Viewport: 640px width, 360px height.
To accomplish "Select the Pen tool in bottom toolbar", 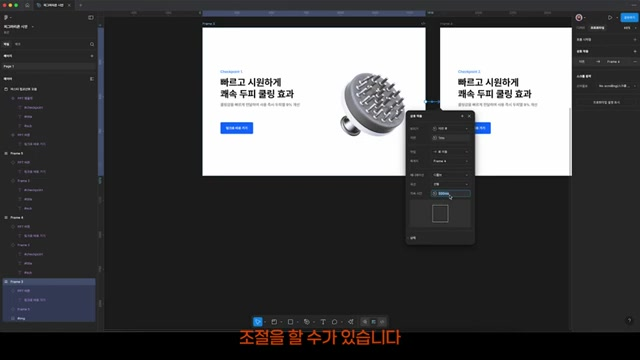I will pos(307,322).
